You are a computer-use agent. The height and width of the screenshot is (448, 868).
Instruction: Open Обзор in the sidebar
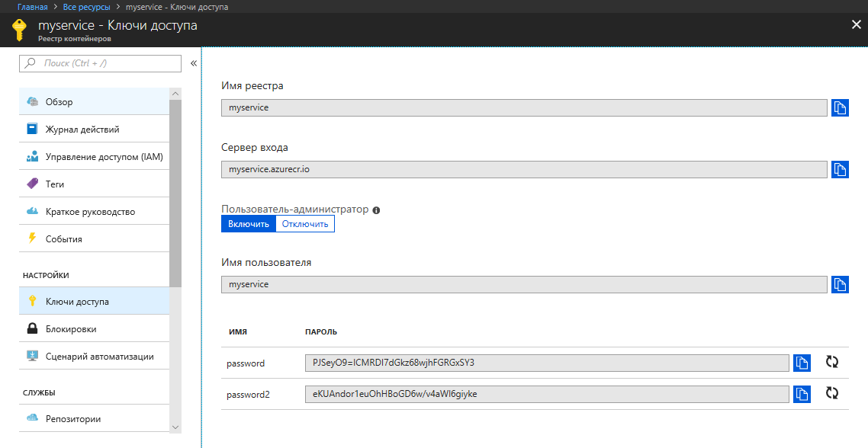pos(59,102)
